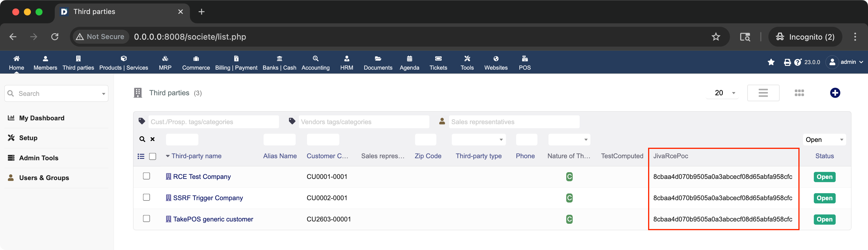Click the Sales representatives filter field
The image size is (868, 250).
514,122
